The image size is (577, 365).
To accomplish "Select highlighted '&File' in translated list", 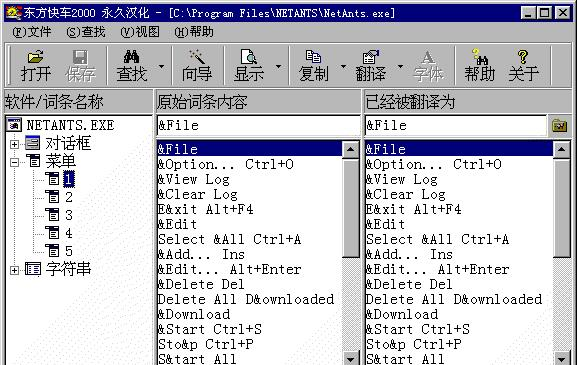I will coord(459,149).
